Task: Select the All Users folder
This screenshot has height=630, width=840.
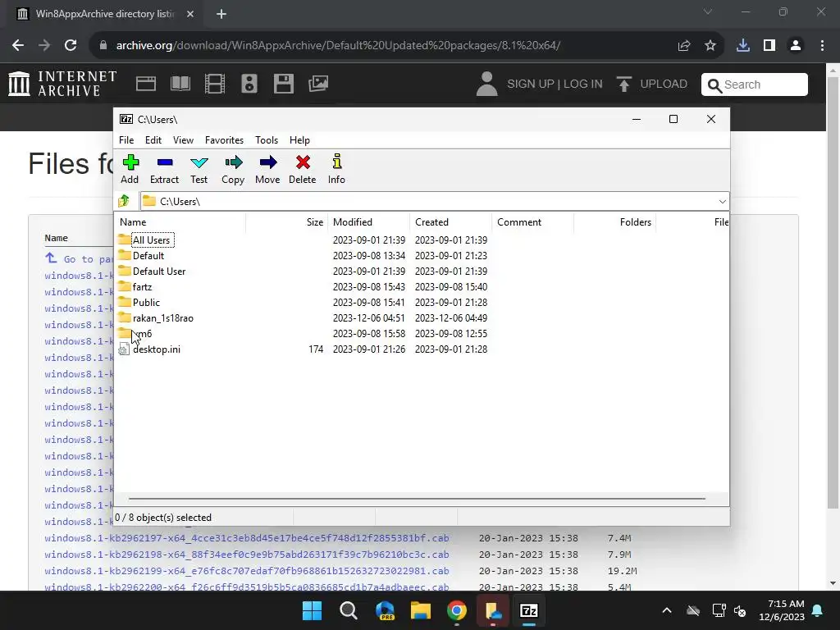Action: (151, 240)
